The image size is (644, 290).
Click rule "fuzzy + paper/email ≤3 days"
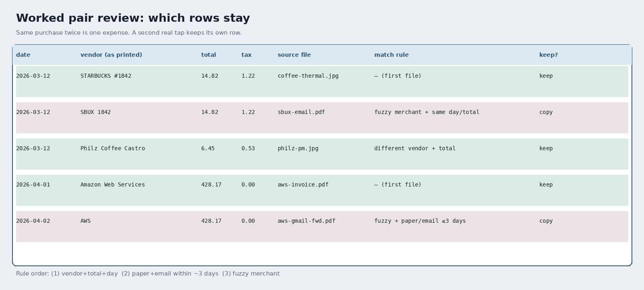420,221
